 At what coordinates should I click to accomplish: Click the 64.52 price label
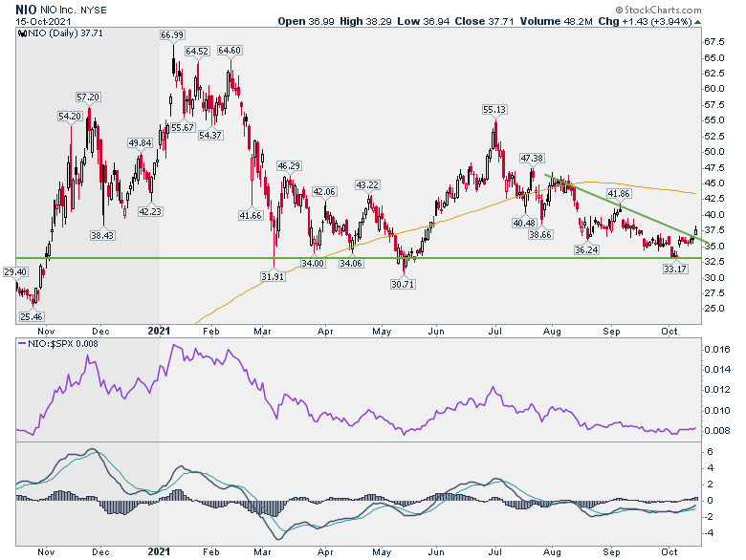tap(197, 52)
